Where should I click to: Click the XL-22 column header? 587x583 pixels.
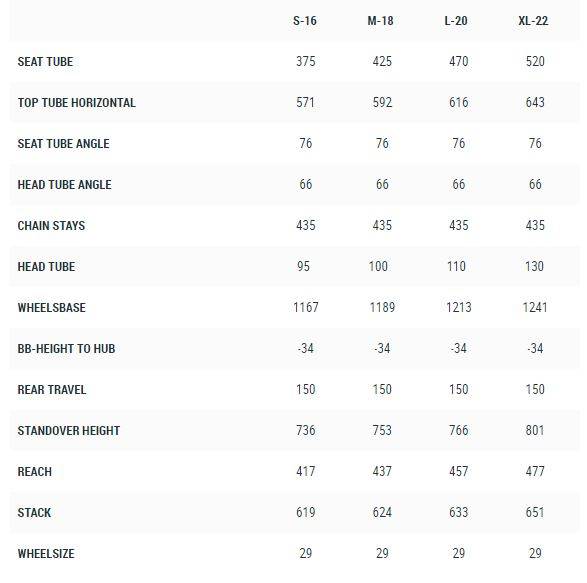click(x=533, y=21)
